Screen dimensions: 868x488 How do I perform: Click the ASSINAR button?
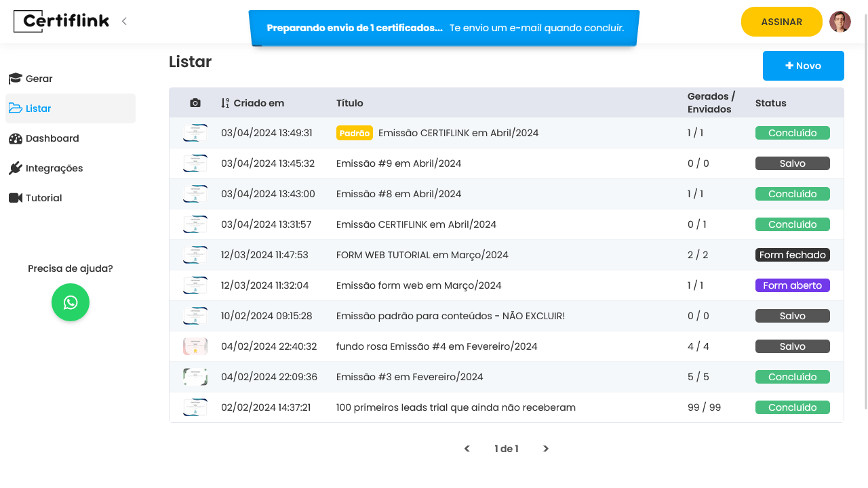[781, 22]
